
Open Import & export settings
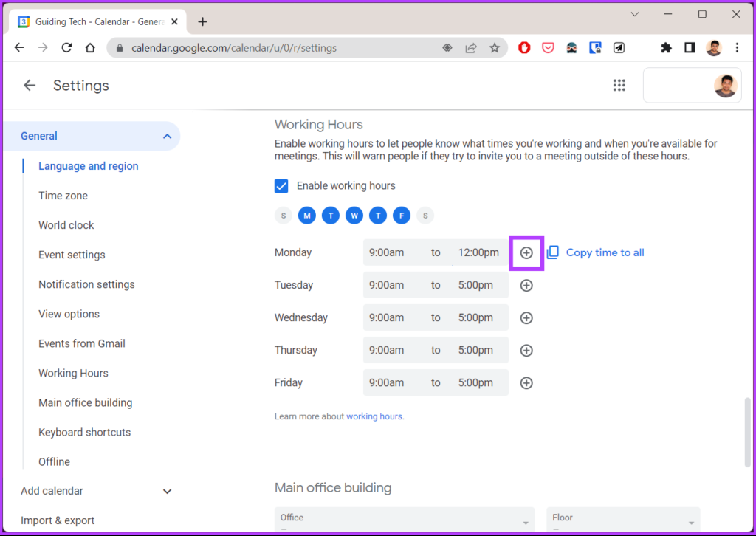point(58,521)
